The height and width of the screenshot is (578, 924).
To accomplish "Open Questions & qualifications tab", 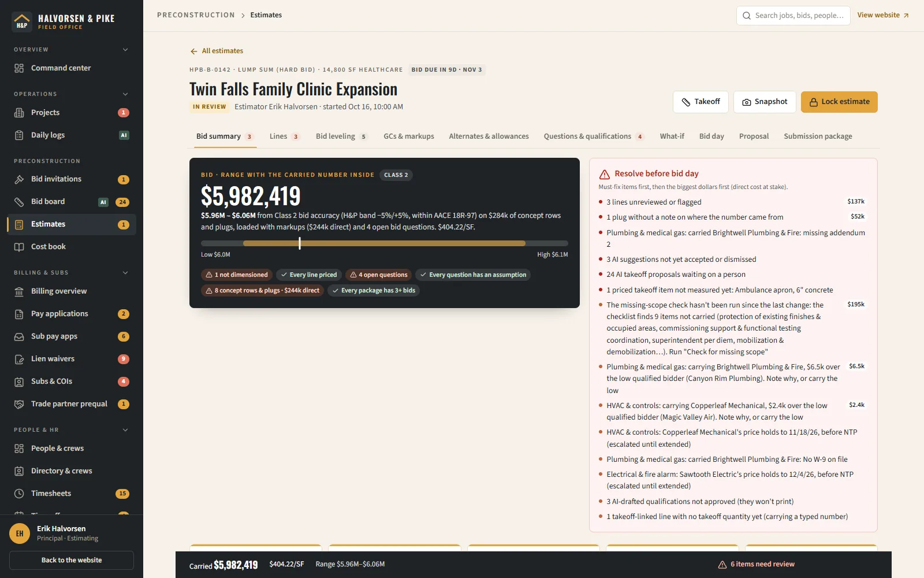I will (594, 136).
